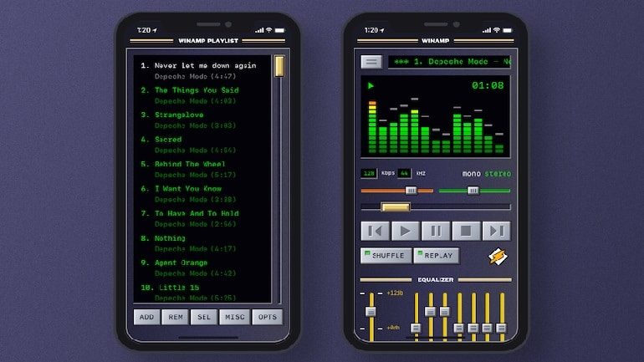
Task: Click the first equalizer band slider knob
Action: [x=416, y=328]
